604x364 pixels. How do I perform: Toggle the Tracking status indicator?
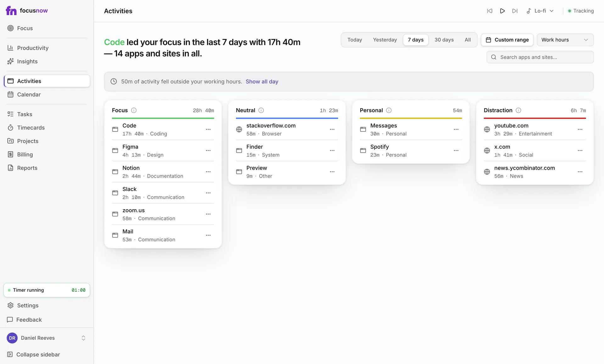[x=580, y=11]
